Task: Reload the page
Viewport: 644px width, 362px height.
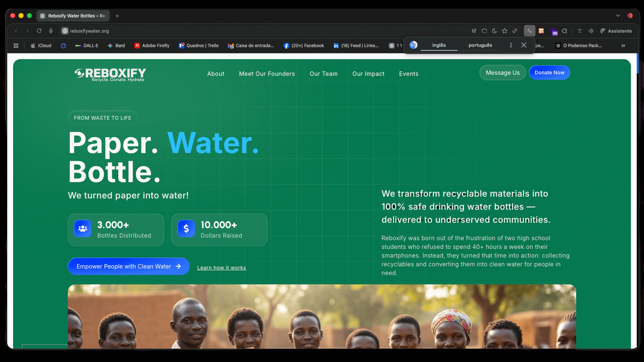Action: click(x=39, y=31)
